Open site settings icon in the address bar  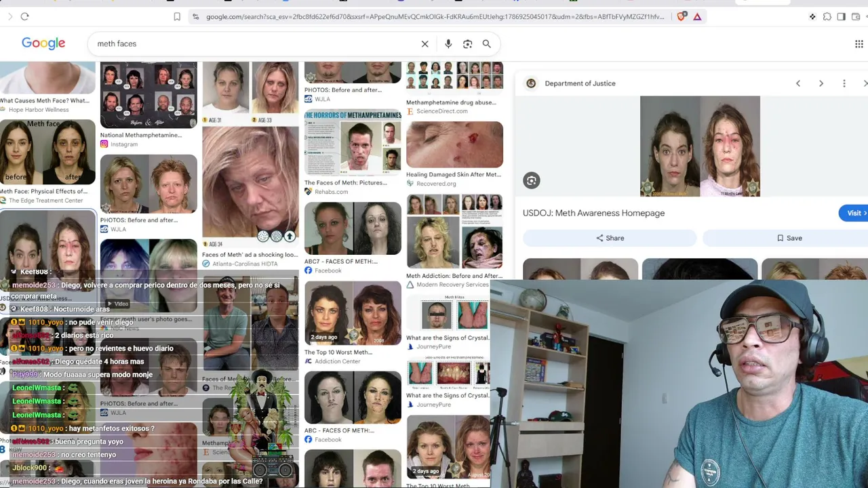coord(195,16)
